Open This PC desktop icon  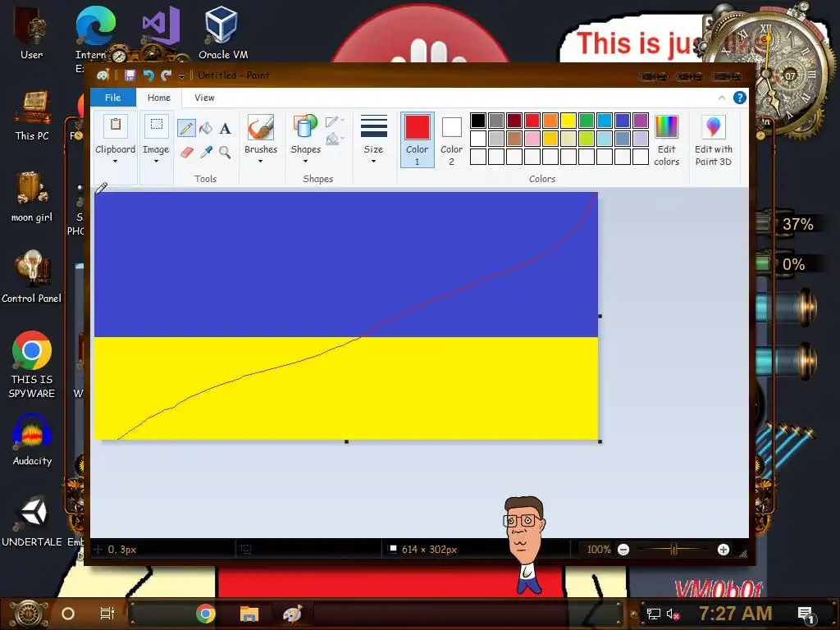pyautogui.click(x=32, y=115)
